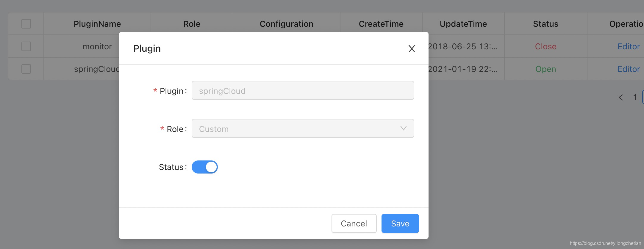644x249 pixels.
Task: Click the UpdateTime column header
Action: [463, 24]
